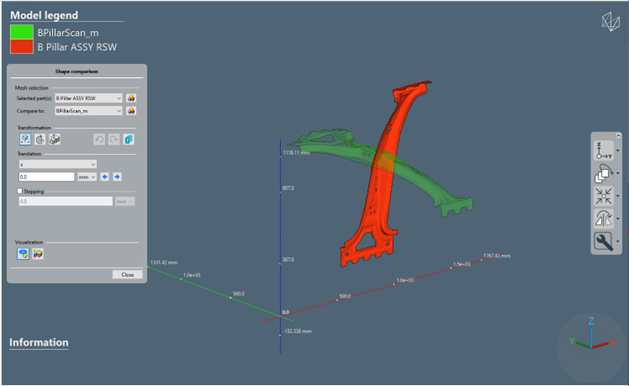Click the Model legend heading
Image resolution: width=629 pixels, height=386 pixels.
coord(44,15)
